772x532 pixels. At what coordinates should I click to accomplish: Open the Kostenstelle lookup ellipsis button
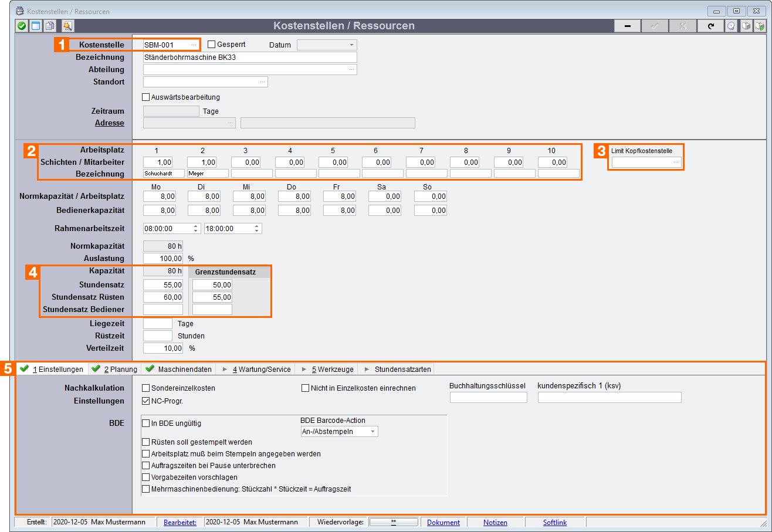coord(194,45)
